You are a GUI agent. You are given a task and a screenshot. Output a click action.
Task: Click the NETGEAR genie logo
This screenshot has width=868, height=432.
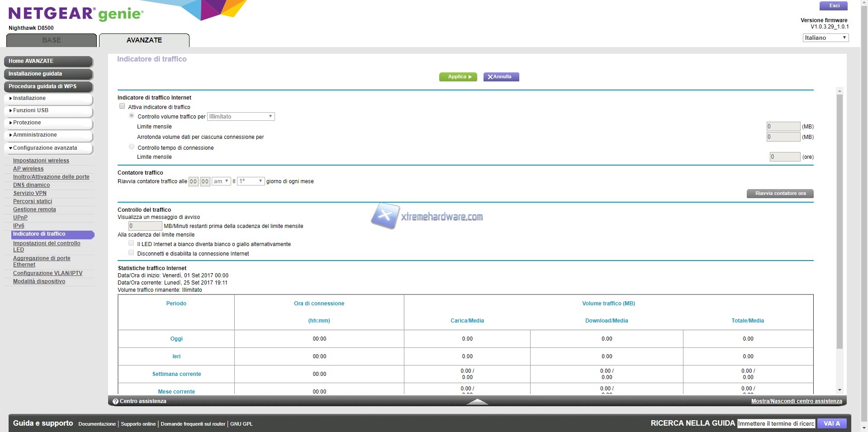pos(76,14)
